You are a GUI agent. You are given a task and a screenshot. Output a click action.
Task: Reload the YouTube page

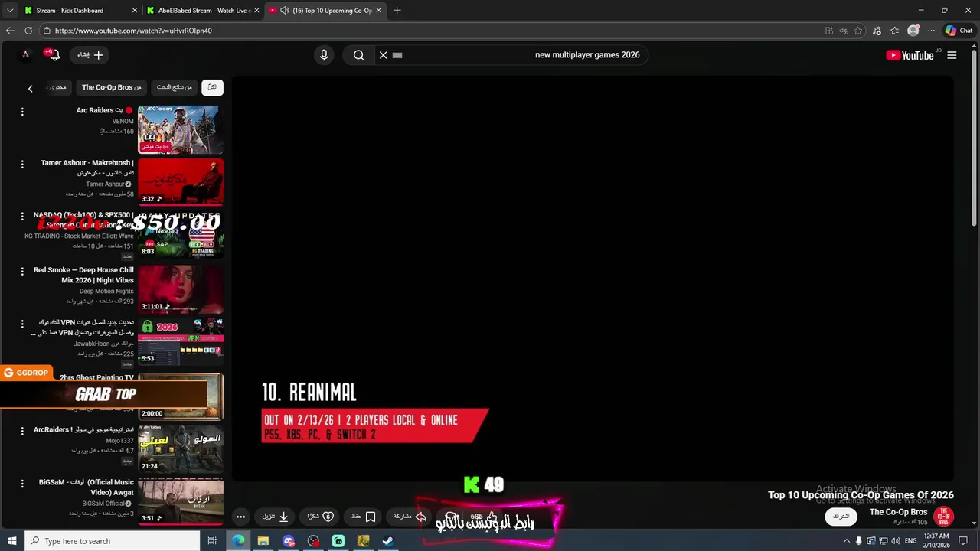28,31
